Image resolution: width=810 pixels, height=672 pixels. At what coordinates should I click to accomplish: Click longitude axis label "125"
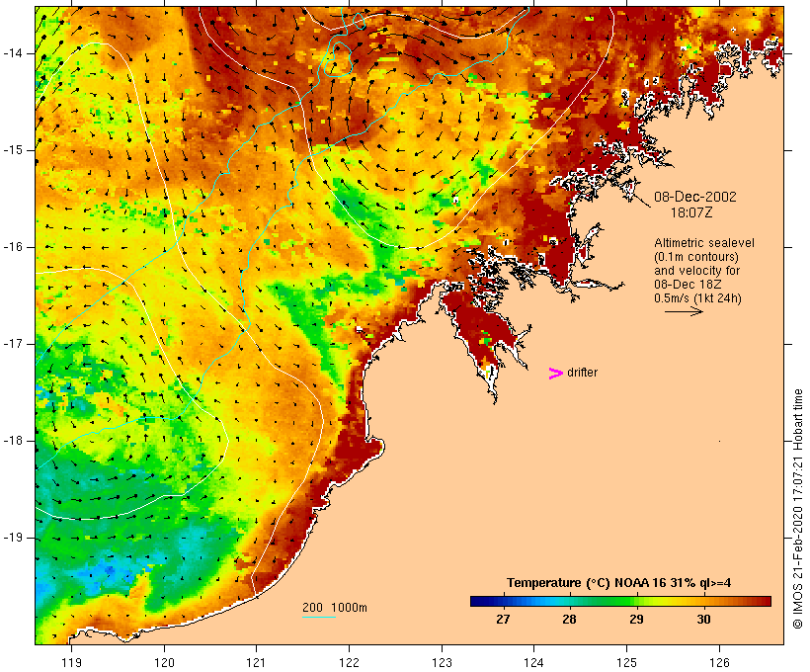[627, 662]
